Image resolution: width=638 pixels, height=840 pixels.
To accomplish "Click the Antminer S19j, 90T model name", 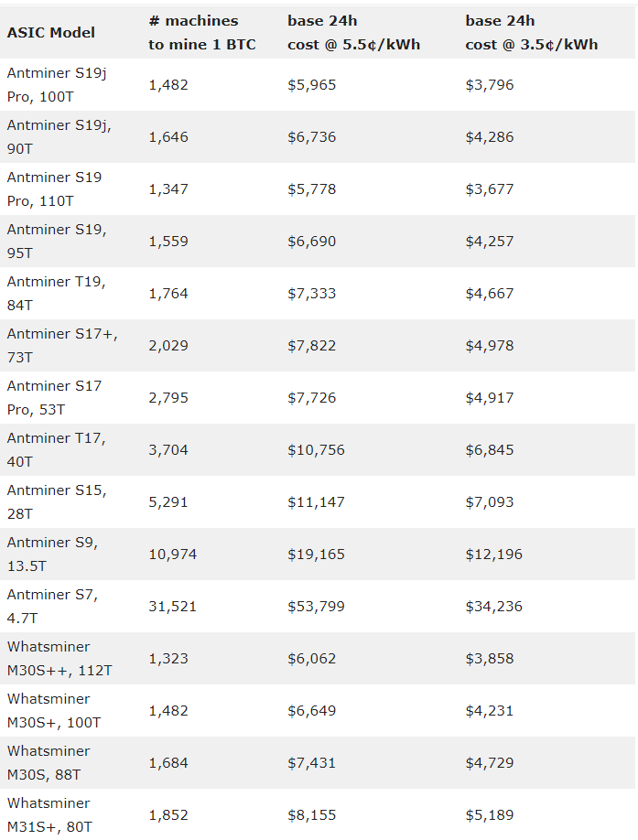I will (x=53, y=136).
